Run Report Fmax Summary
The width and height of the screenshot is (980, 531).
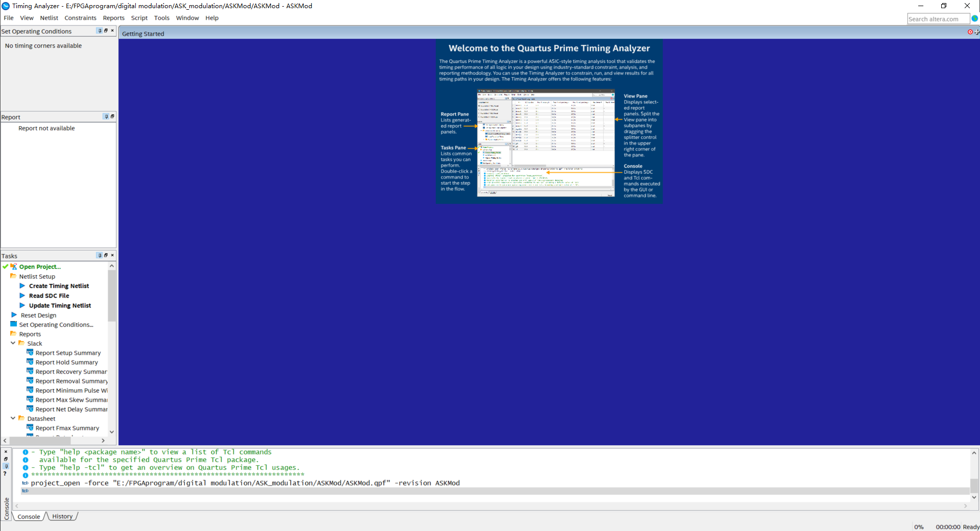67,427
